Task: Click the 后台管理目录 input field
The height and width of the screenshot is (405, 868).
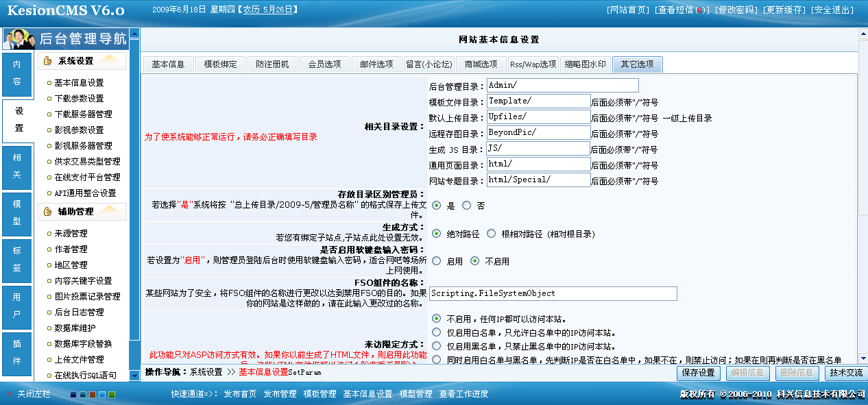Action: click(562, 85)
